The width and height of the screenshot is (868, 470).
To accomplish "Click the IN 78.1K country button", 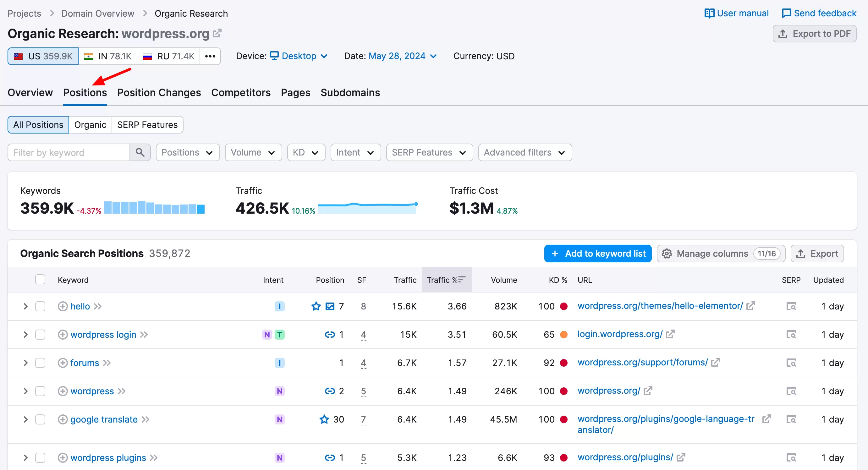I will (107, 56).
